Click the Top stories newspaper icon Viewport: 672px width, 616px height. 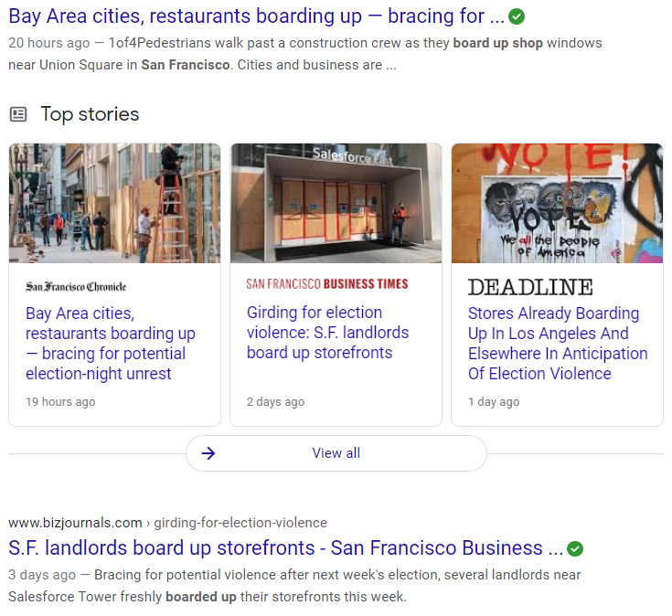point(18,114)
